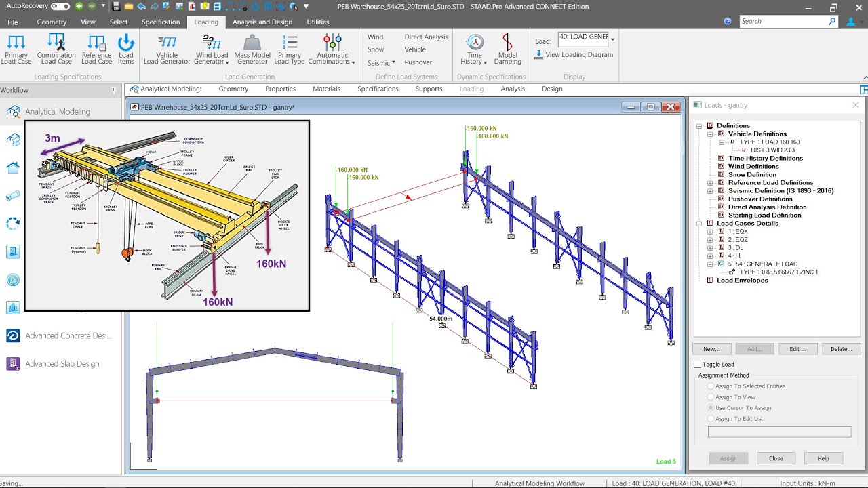
Task: Select the DIST 3 WID 23.3 entry
Action: [x=772, y=150]
